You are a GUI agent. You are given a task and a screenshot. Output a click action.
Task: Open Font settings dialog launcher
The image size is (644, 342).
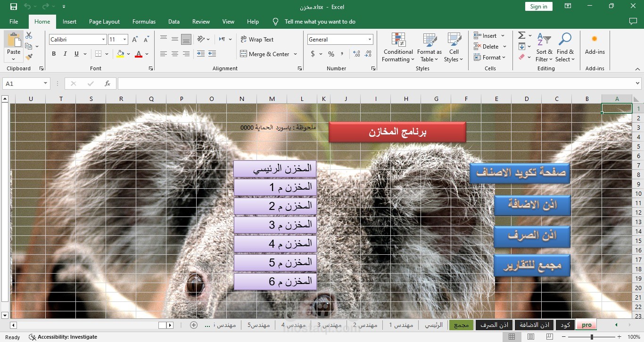[x=151, y=68]
